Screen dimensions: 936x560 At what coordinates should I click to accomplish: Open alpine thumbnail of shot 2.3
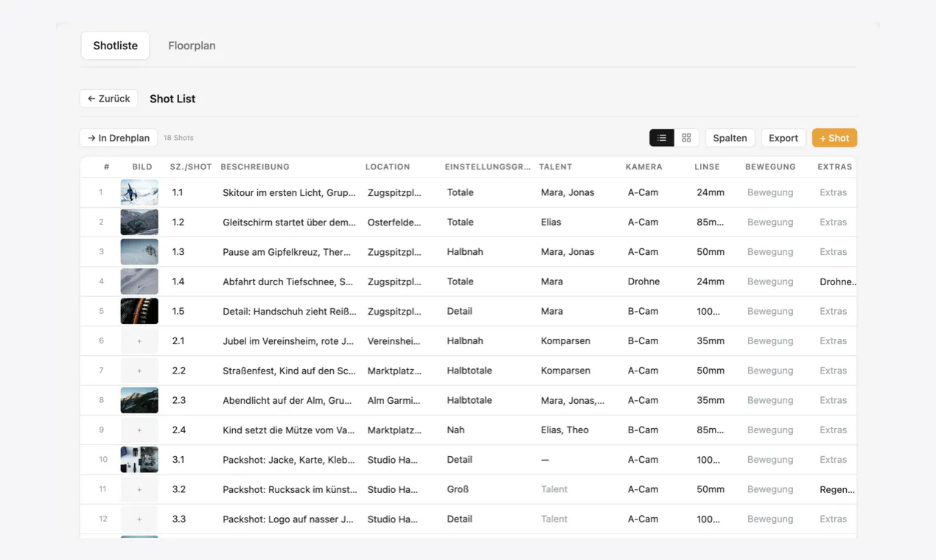[x=139, y=400]
